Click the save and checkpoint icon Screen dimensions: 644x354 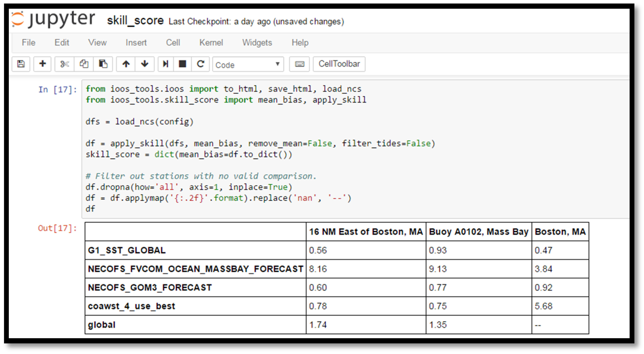pos(21,64)
